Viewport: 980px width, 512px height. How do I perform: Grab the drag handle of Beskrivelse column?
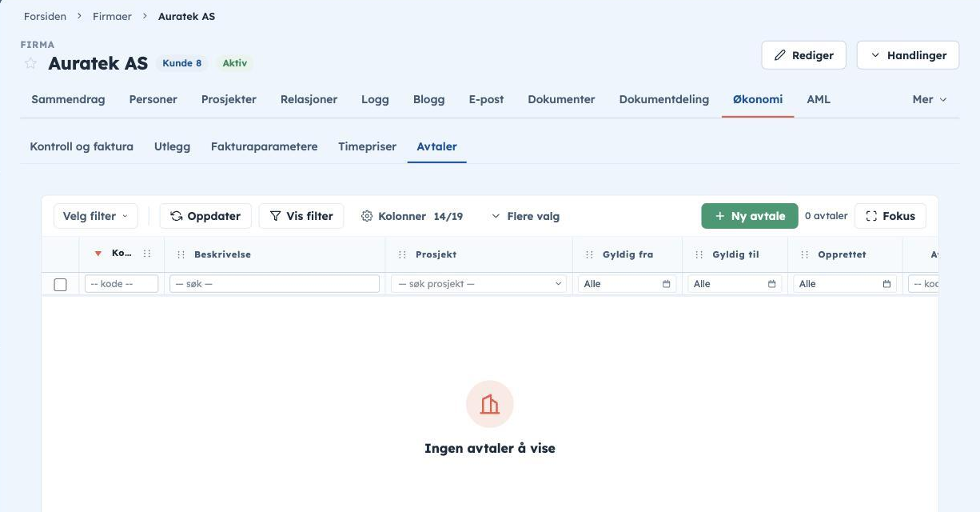[x=181, y=254]
